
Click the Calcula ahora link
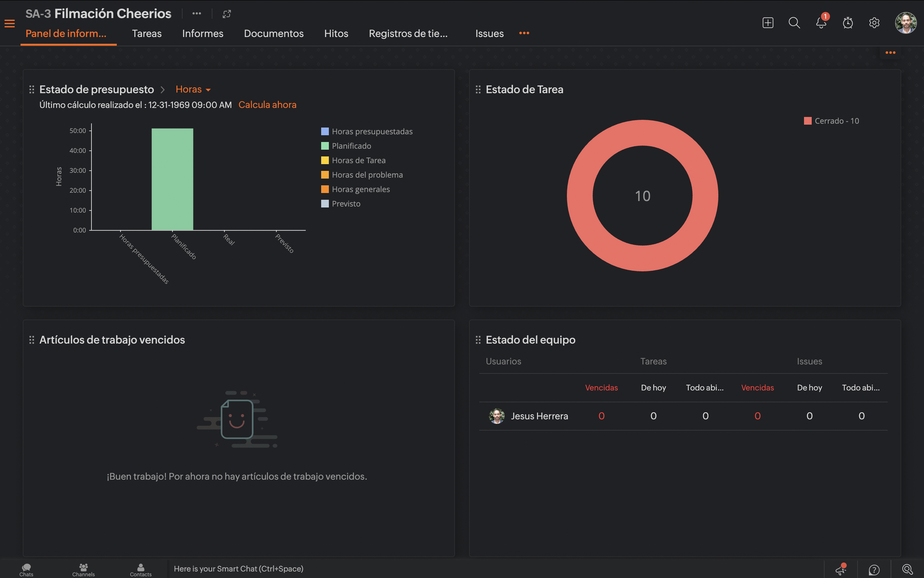tap(267, 105)
